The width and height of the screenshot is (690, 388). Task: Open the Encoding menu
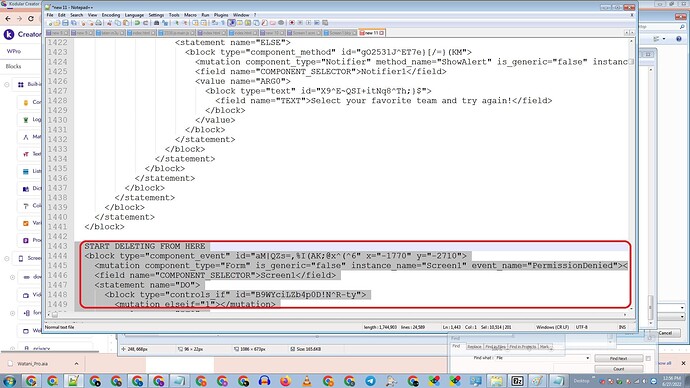click(x=110, y=15)
